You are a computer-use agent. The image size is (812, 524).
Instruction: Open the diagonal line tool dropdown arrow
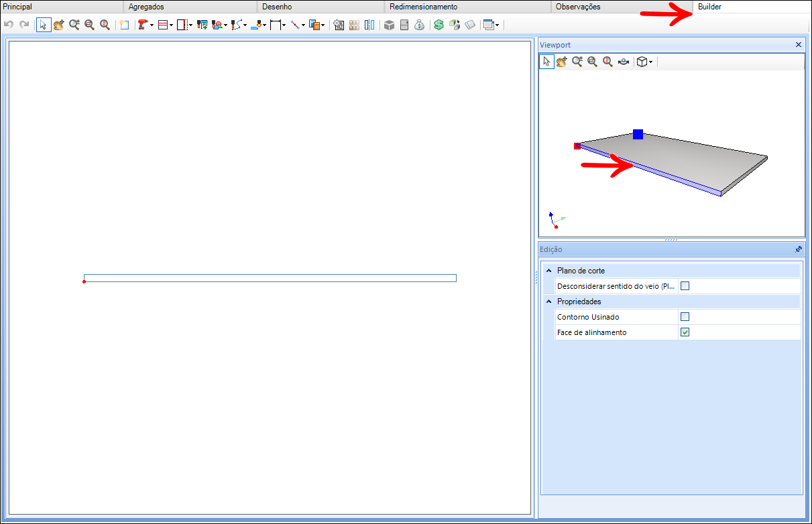click(303, 25)
